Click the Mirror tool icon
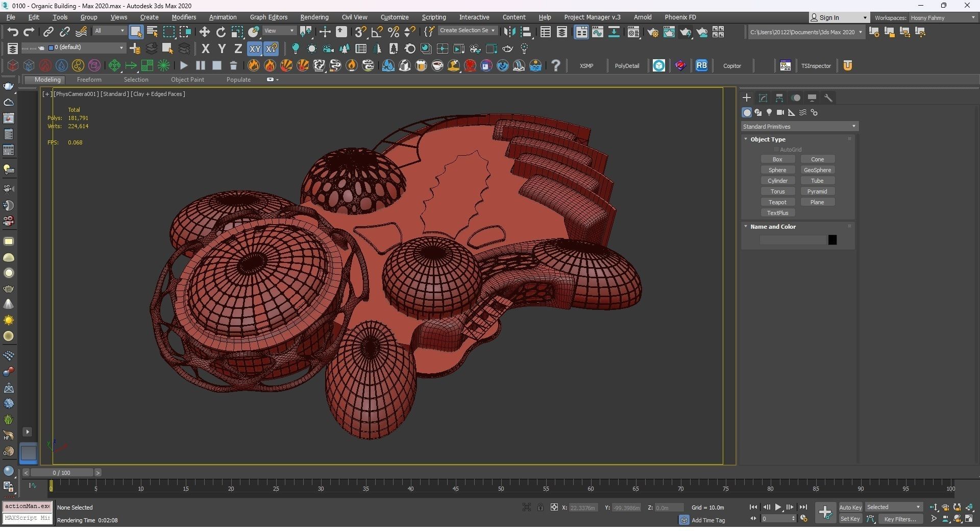This screenshot has height=531, width=980. coord(509,32)
